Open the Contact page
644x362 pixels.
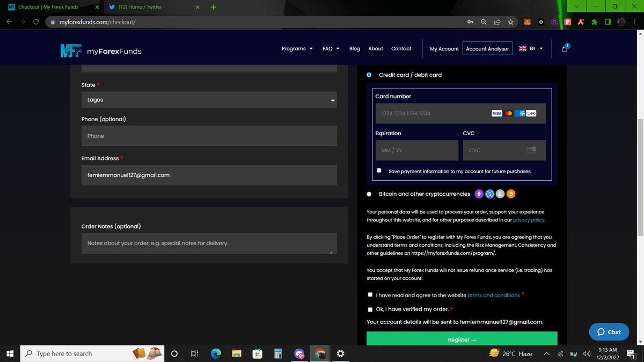click(401, 49)
